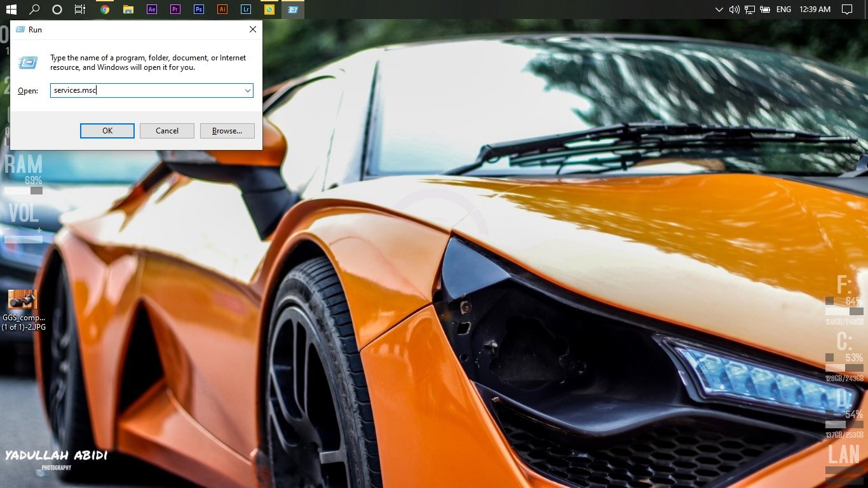Launch Adobe Illustrator from taskbar

pos(222,10)
